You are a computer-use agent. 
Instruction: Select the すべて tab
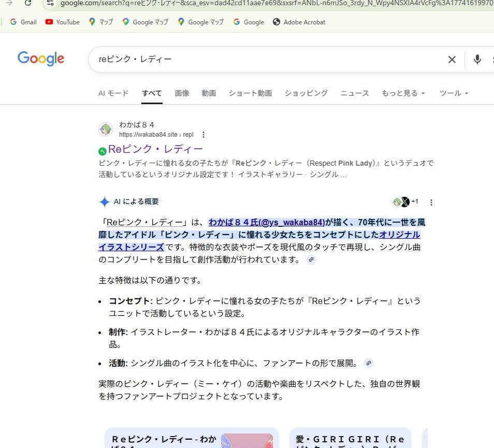pos(152,93)
